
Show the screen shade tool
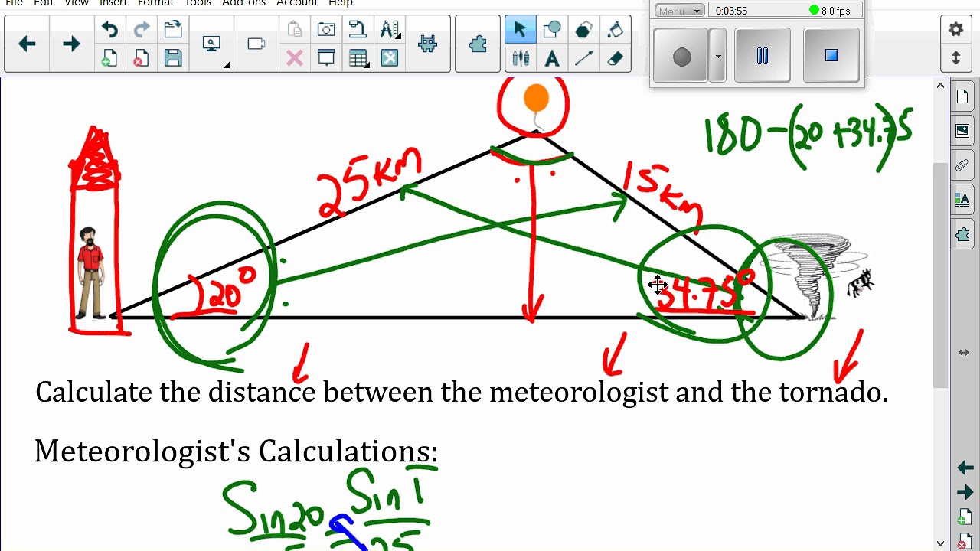point(326,58)
